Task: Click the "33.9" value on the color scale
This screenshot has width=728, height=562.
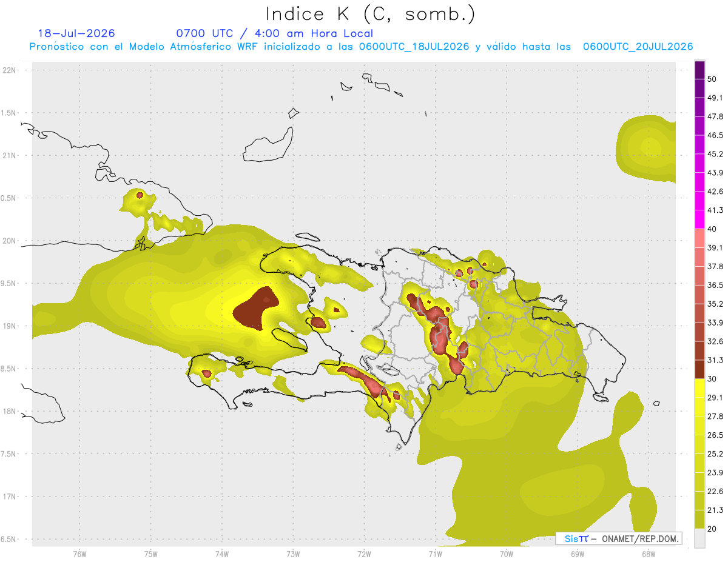Action: tap(715, 323)
